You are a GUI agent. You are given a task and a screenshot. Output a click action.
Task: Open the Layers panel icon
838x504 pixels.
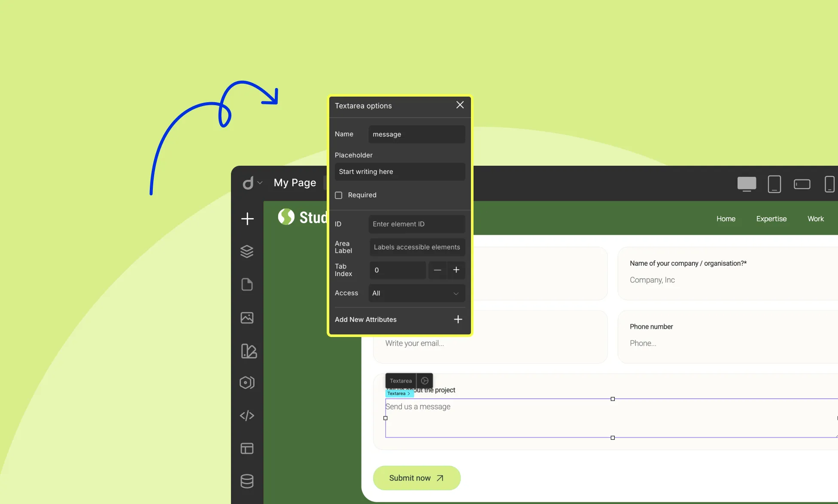tap(247, 252)
